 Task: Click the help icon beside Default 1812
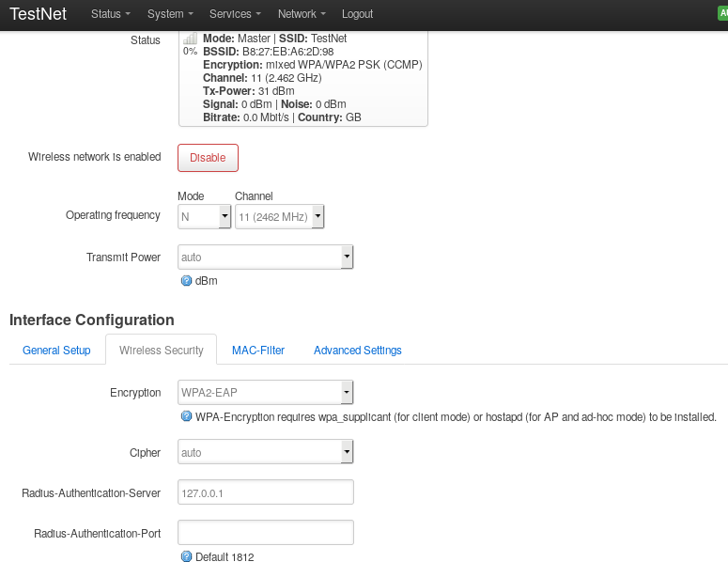186,556
